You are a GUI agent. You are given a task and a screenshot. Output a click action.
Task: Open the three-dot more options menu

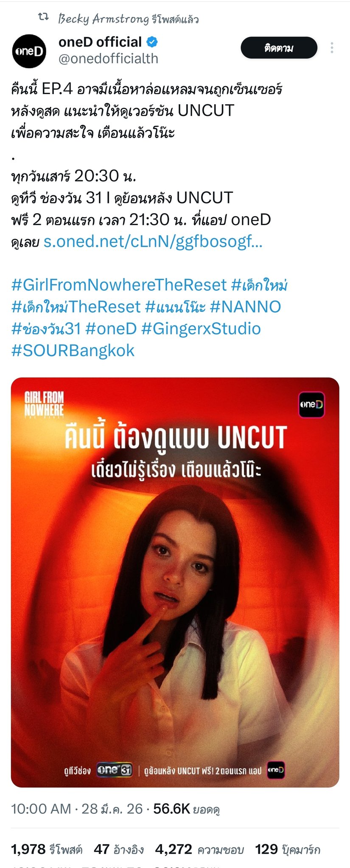point(332,48)
